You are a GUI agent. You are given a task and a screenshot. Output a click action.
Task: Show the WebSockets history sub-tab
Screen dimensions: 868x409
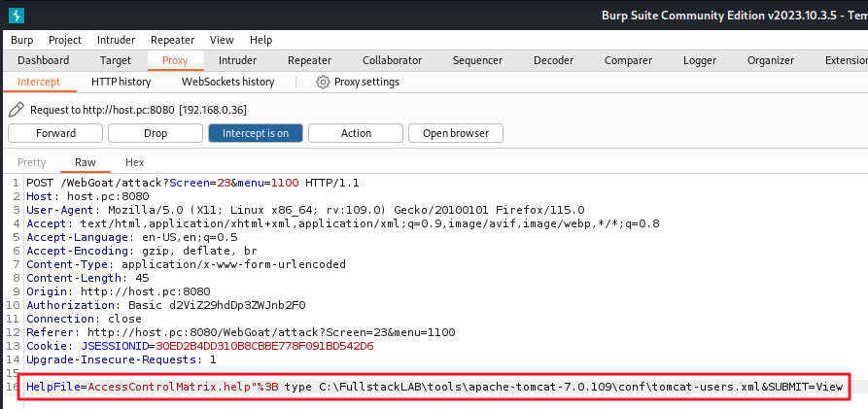point(227,82)
